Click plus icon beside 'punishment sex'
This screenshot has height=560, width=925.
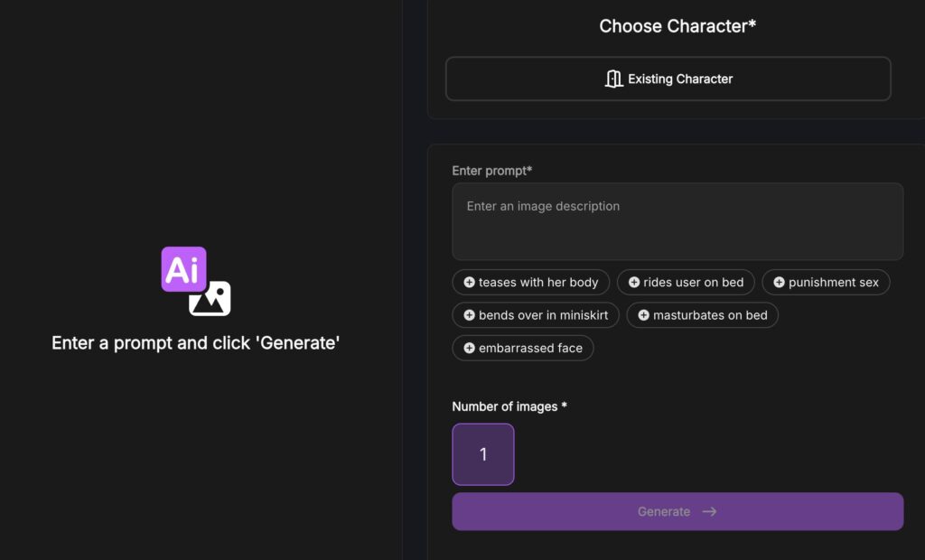pyautogui.click(x=779, y=283)
